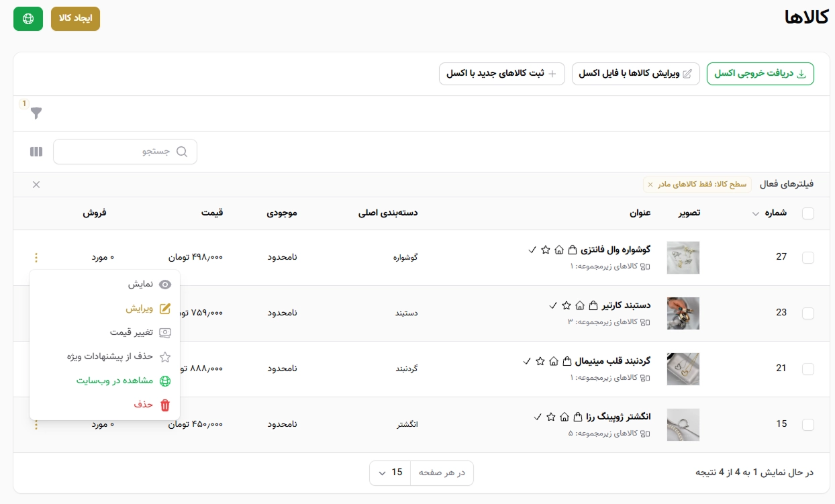835x504 pixels.
Task: Click home icon next to گردنبند قلب مینیمال
Action: 554,361
